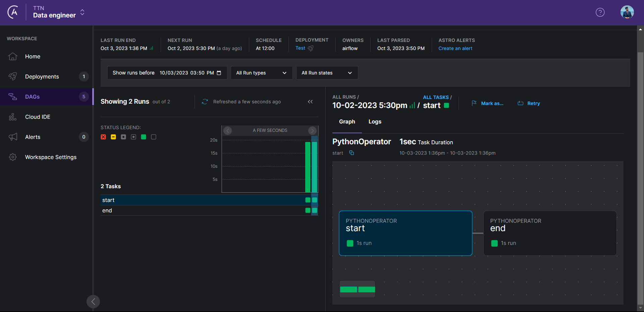
Task: Toggle the failed red status legend box
Action: tap(103, 137)
